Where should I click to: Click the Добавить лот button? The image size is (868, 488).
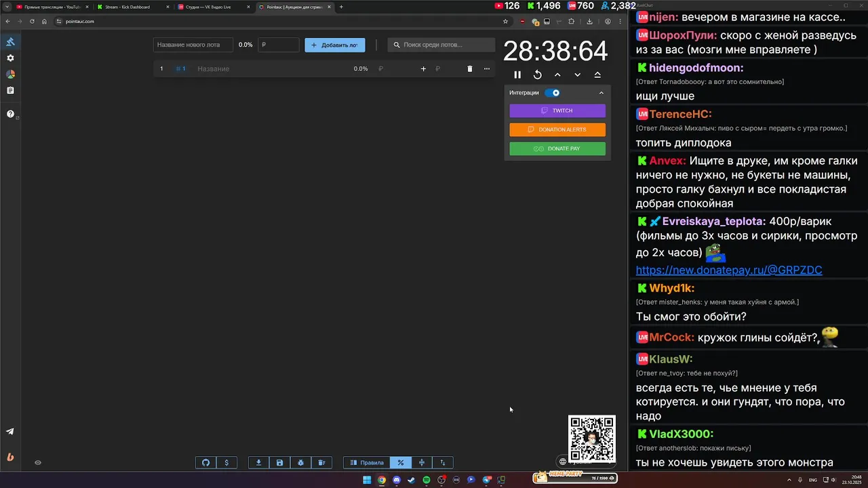pyautogui.click(x=334, y=45)
